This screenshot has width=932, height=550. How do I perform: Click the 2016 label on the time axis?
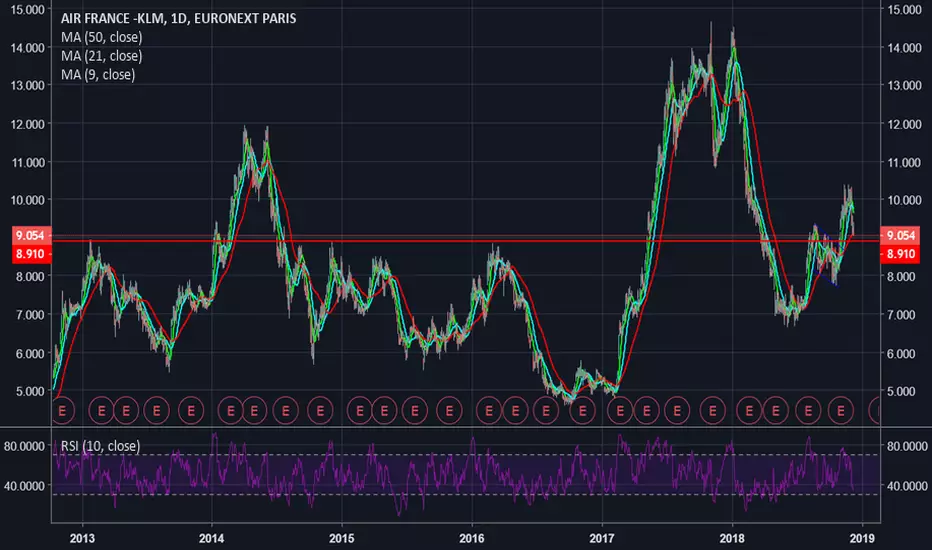pyautogui.click(x=472, y=538)
